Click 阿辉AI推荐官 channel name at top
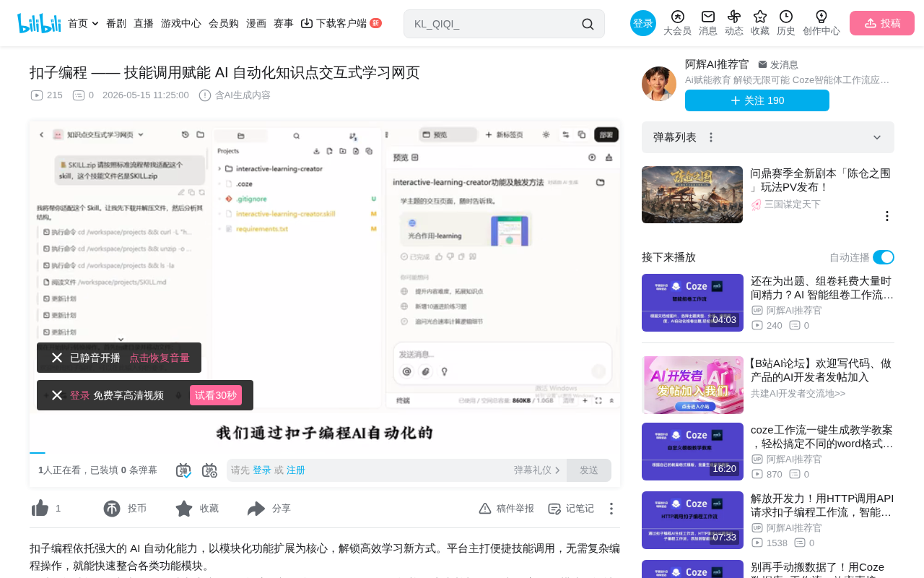The height and width of the screenshot is (578, 924). 717,64
